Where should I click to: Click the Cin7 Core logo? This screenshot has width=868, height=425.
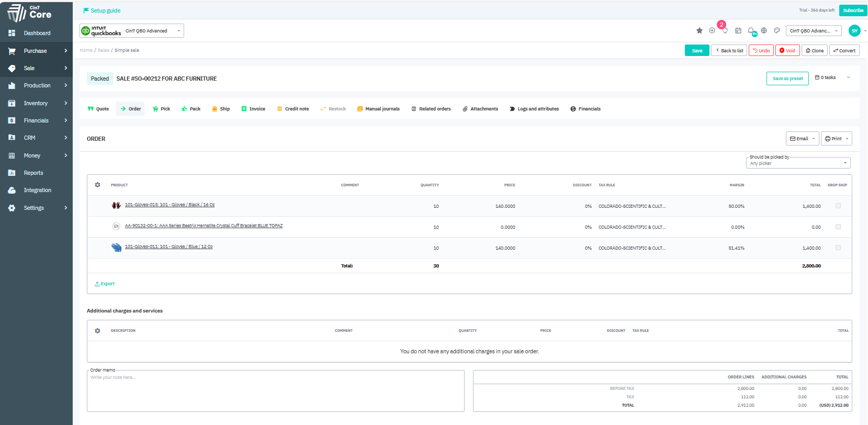click(29, 13)
